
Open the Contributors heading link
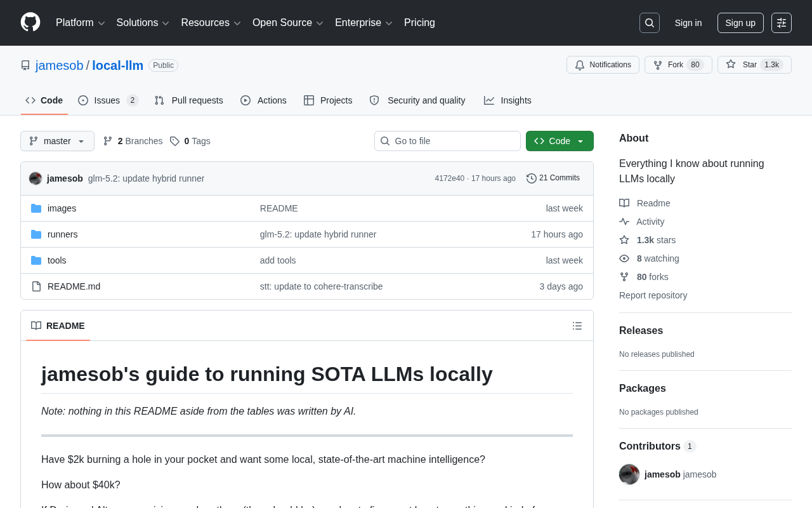(x=657, y=446)
